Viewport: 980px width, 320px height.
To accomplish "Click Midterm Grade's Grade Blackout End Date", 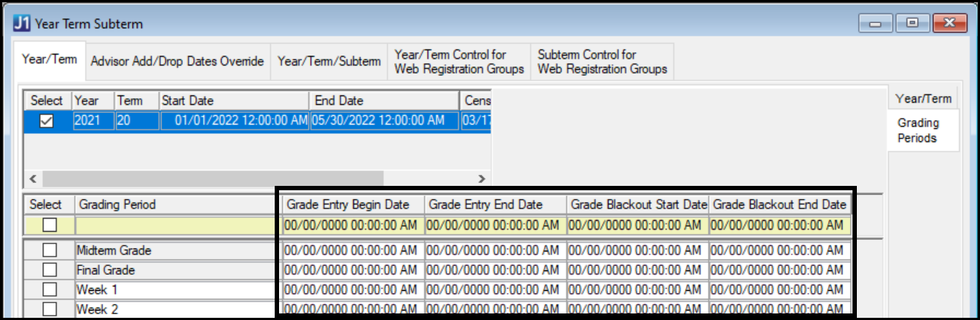I will coord(780,251).
